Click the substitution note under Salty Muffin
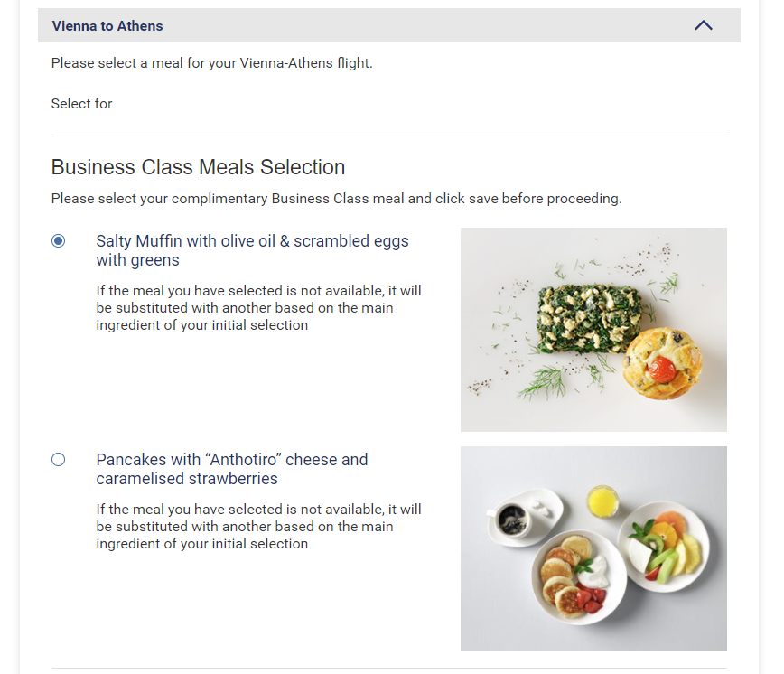This screenshot has height=674, width=784. 258,308
